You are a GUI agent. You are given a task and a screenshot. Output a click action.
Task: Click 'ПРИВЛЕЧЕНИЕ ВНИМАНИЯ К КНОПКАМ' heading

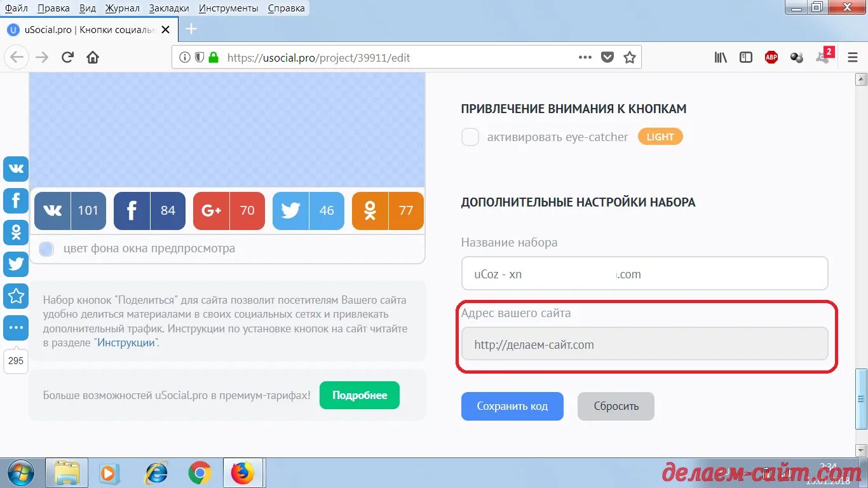click(574, 109)
